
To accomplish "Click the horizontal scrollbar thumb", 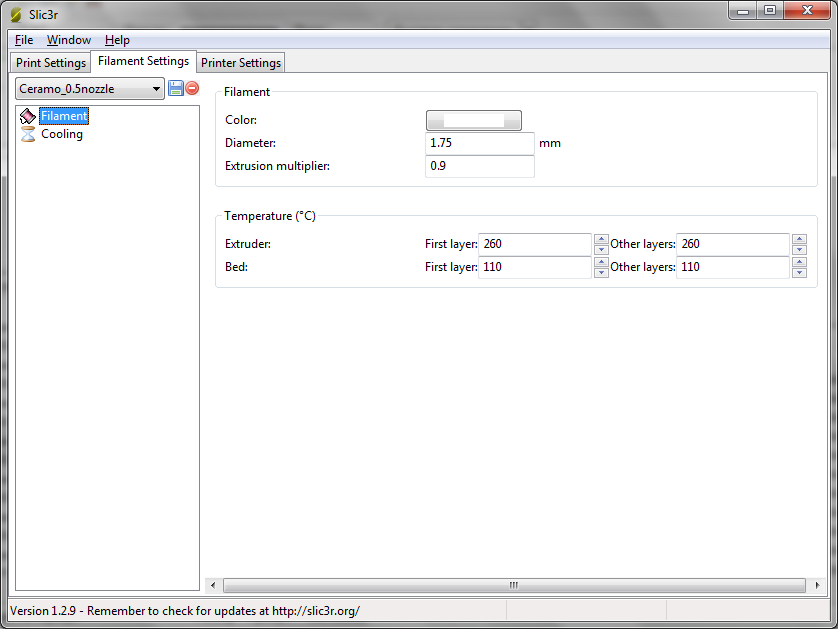I will coord(514,585).
